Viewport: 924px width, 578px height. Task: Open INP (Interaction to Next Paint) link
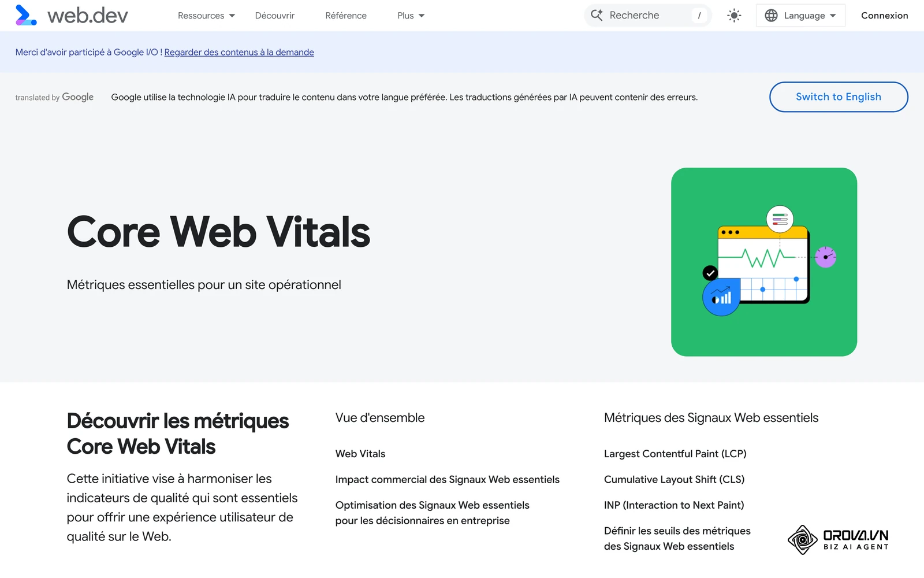[674, 505]
